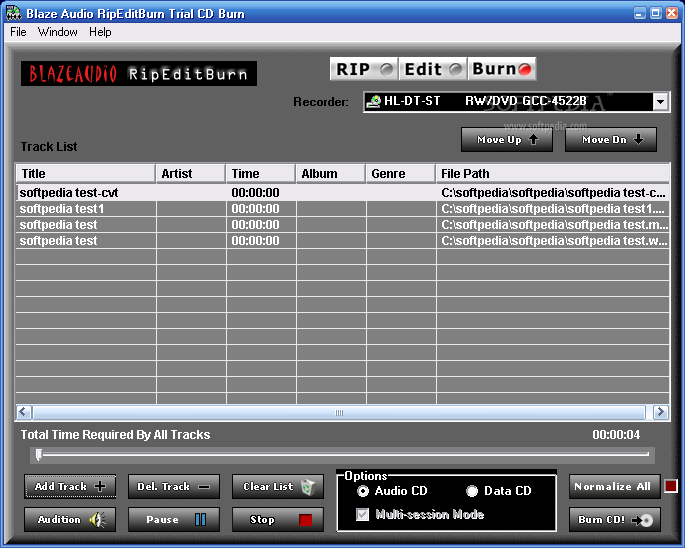
Task: Select softpedia test track with .m path
Action: click(342, 225)
